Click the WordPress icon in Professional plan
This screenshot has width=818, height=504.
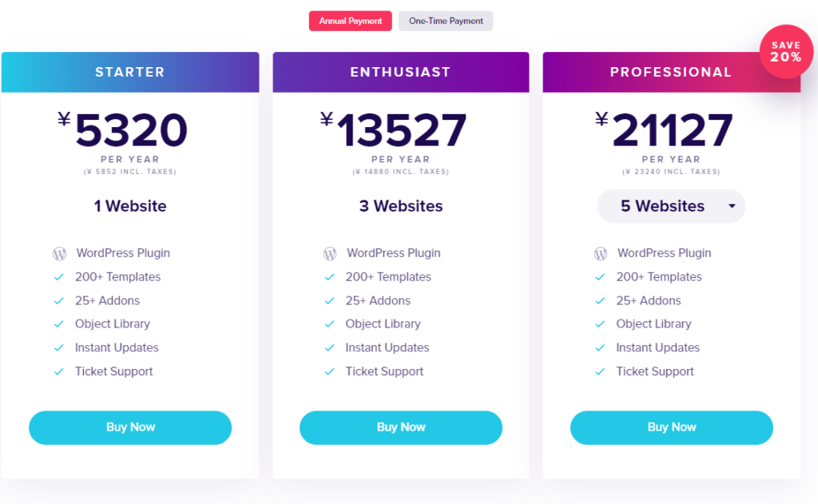coord(601,254)
